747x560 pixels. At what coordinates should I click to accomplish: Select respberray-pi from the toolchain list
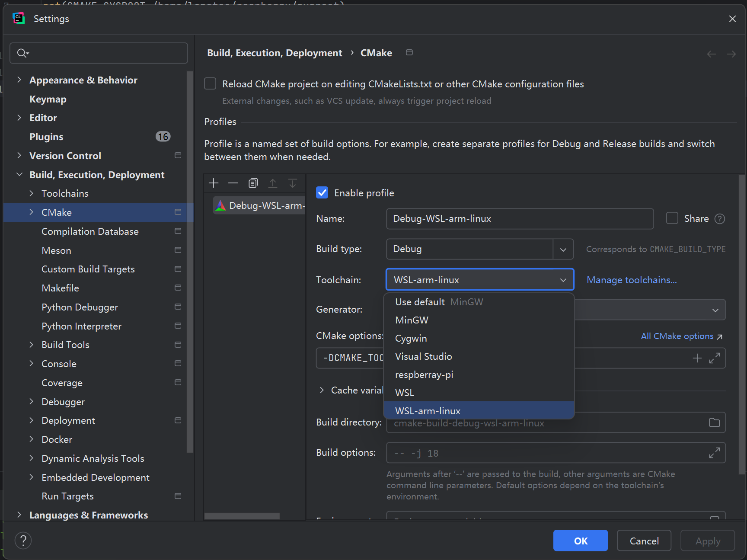(x=424, y=374)
